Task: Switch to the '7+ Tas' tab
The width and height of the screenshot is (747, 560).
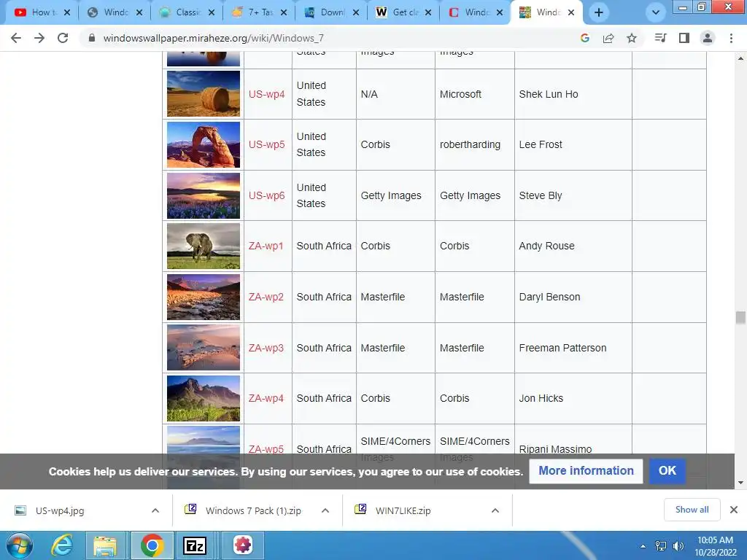Action: [x=259, y=12]
